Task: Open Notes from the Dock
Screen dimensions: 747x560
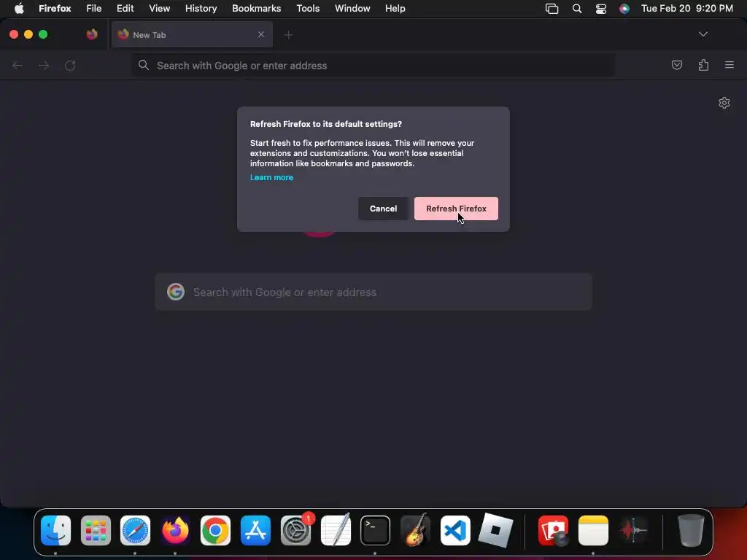Action: tap(593, 531)
